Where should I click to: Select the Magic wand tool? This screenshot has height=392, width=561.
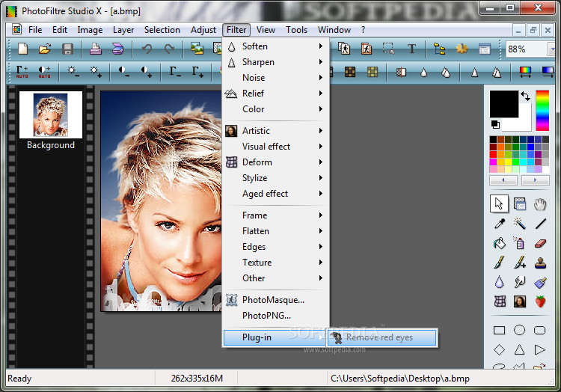point(520,224)
